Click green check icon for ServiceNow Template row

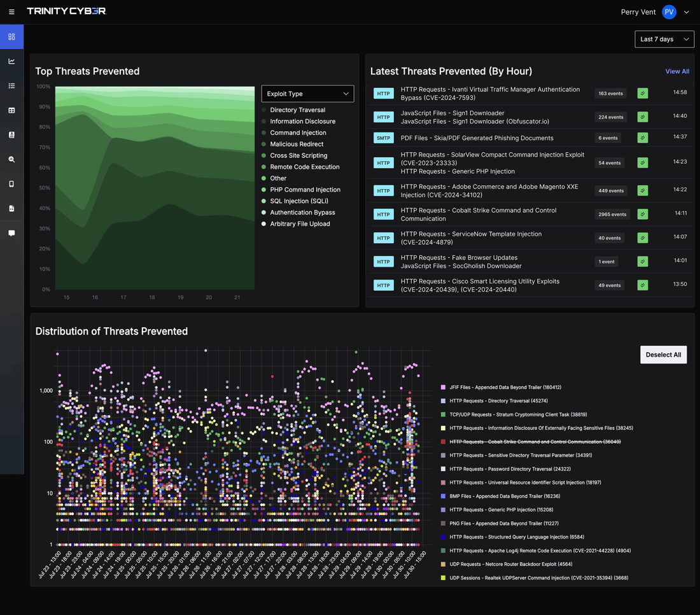click(x=643, y=238)
